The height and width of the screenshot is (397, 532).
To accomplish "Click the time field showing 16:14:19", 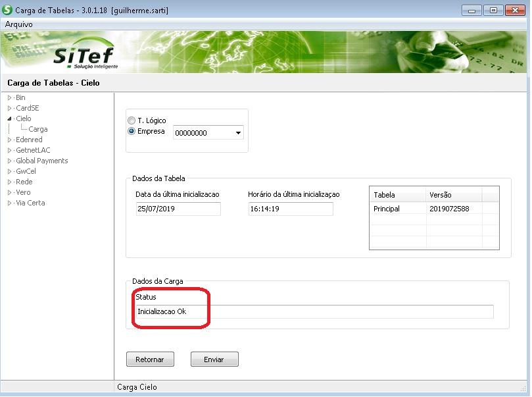I will [291, 209].
